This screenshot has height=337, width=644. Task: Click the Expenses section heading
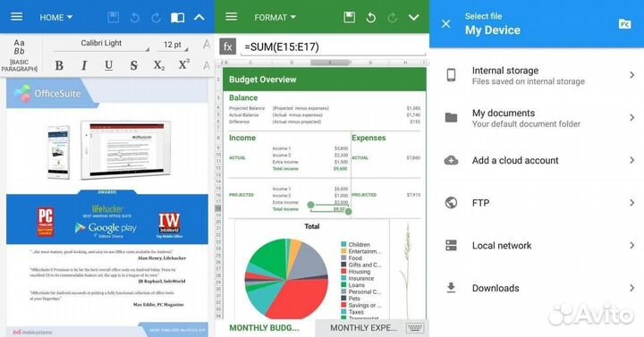click(369, 138)
